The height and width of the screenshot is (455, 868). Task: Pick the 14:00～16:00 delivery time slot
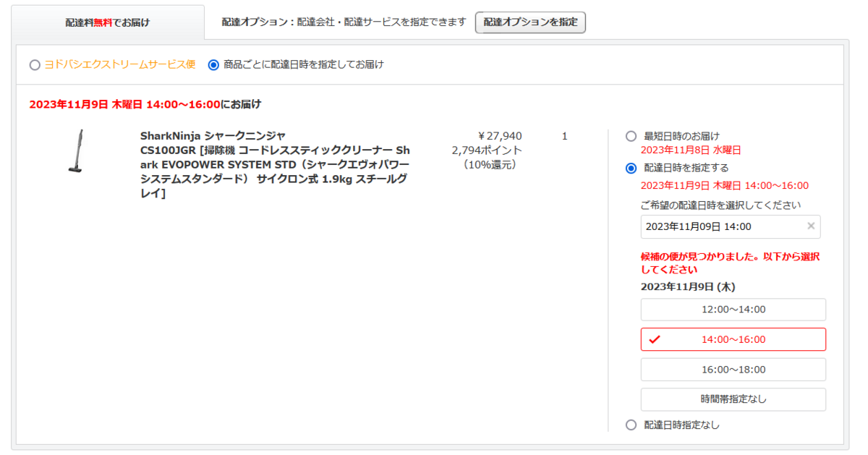[x=733, y=339]
